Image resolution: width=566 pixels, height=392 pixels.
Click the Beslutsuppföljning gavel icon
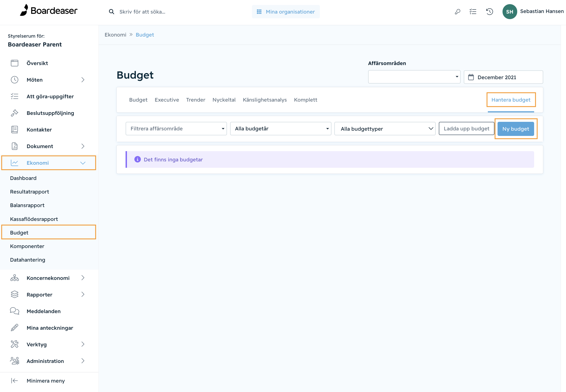coord(14,113)
